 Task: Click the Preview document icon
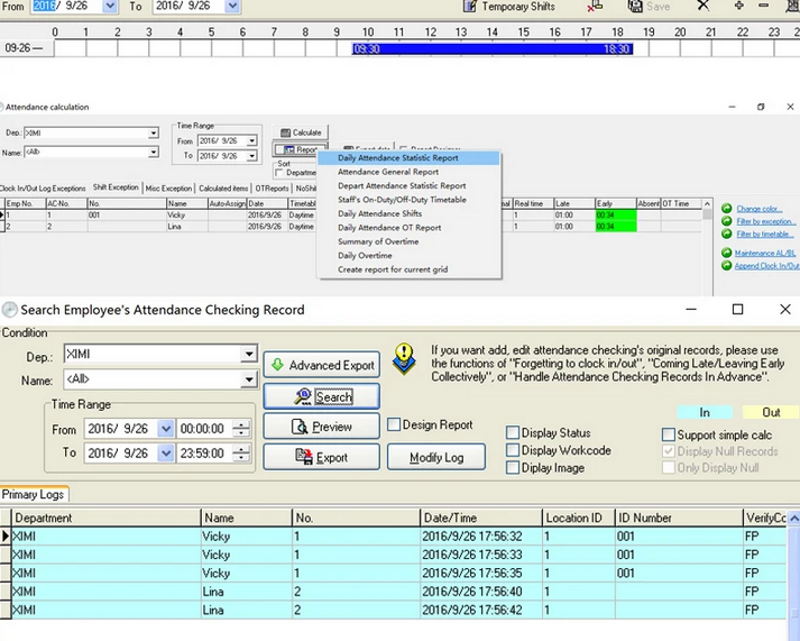click(x=299, y=427)
